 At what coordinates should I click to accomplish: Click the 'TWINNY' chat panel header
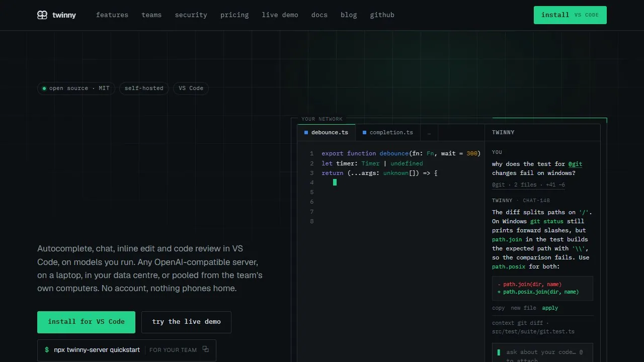503,133
